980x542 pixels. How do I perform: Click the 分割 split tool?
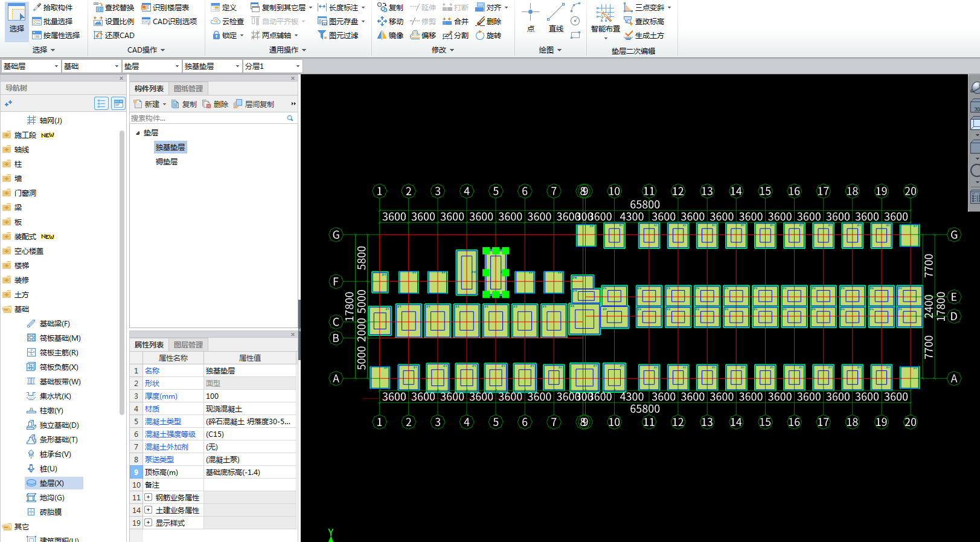[x=455, y=35]
